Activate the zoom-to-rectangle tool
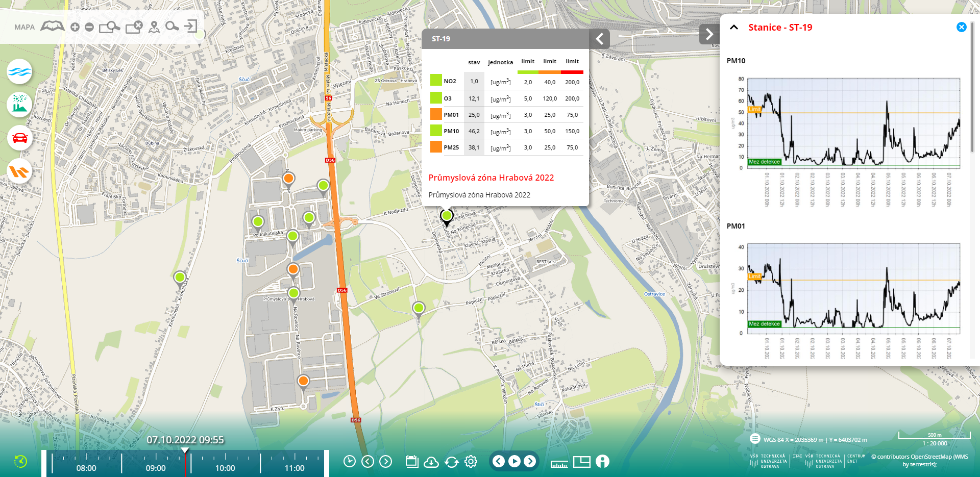980x477 pixels. click(109, 27)
